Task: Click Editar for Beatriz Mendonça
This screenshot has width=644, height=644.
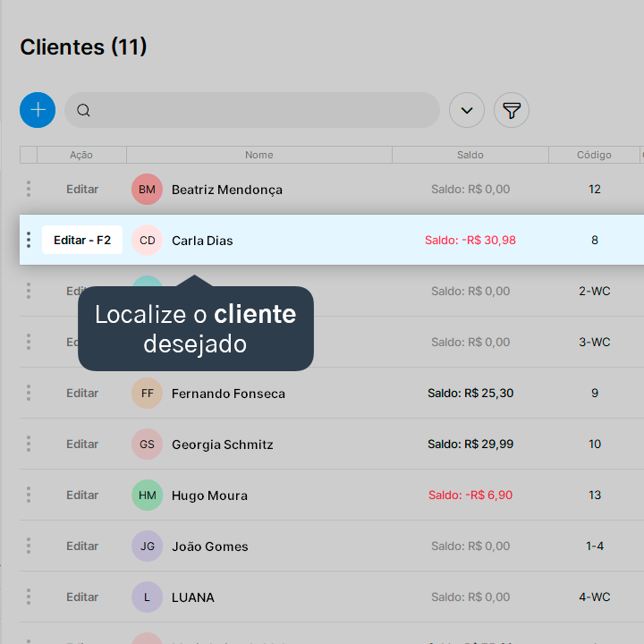Action: coord(82,190)
